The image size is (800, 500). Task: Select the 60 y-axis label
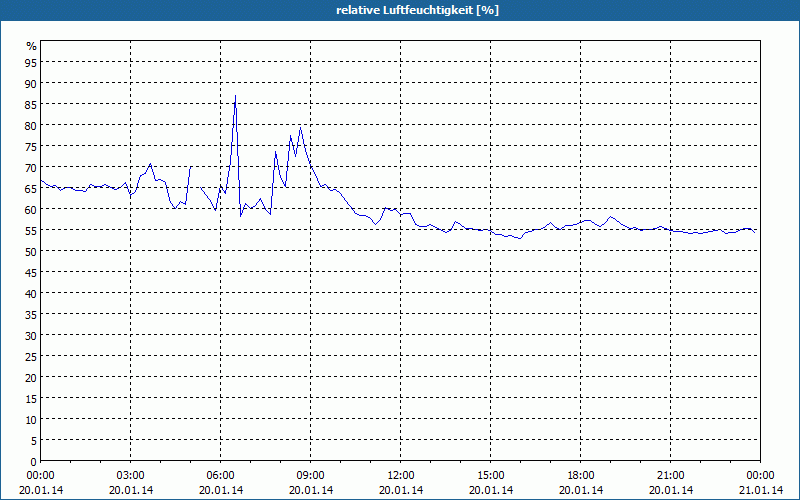[x=31, y=209]
